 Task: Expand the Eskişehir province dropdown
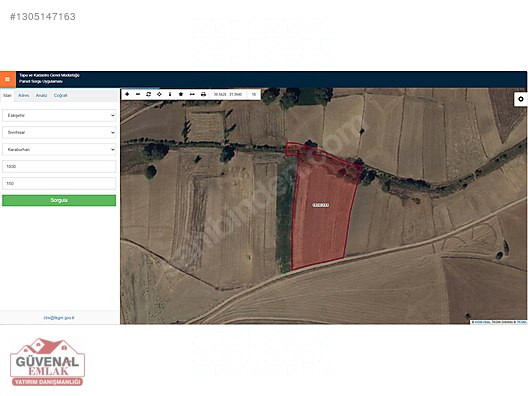pos(59,116)
